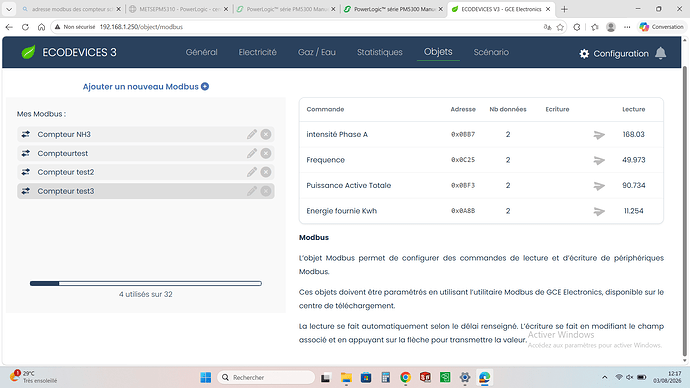Switch to the Statistiques tab
Screen dimensions: 690x388
pos(380,52)
